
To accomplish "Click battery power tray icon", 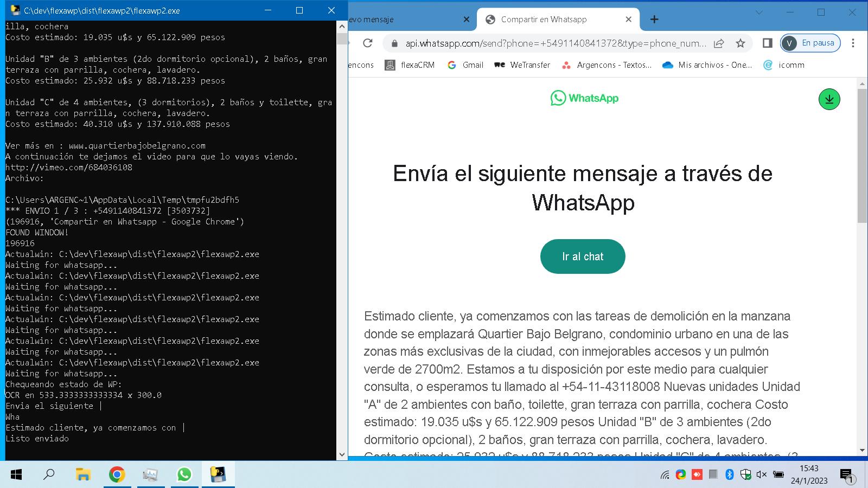I will 778,475.
